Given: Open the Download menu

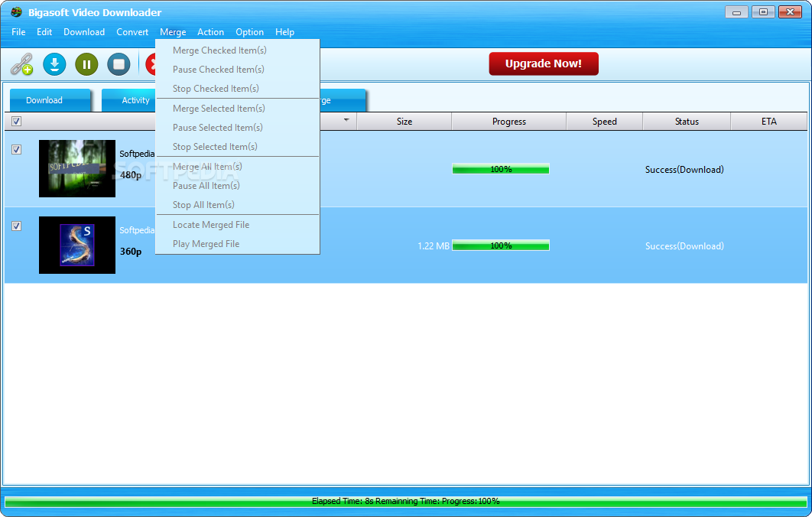Looking at the screenshot, I should (x=84, y=32).
